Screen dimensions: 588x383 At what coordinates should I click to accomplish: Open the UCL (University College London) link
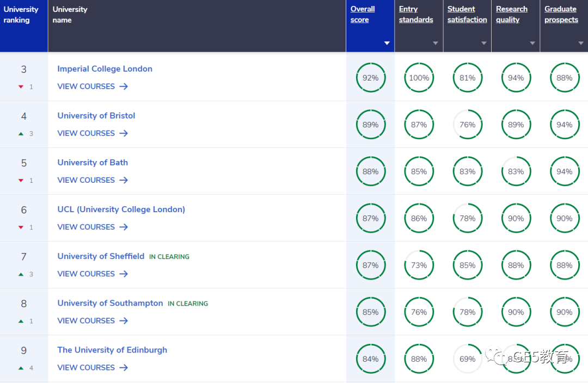121,209
